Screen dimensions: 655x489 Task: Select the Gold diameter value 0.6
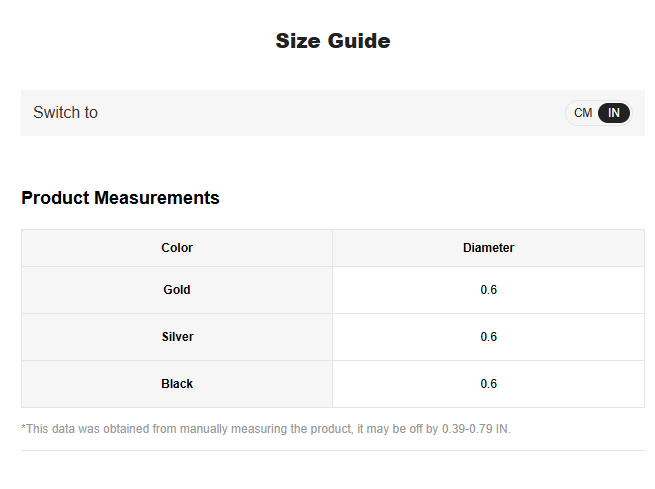489,290
